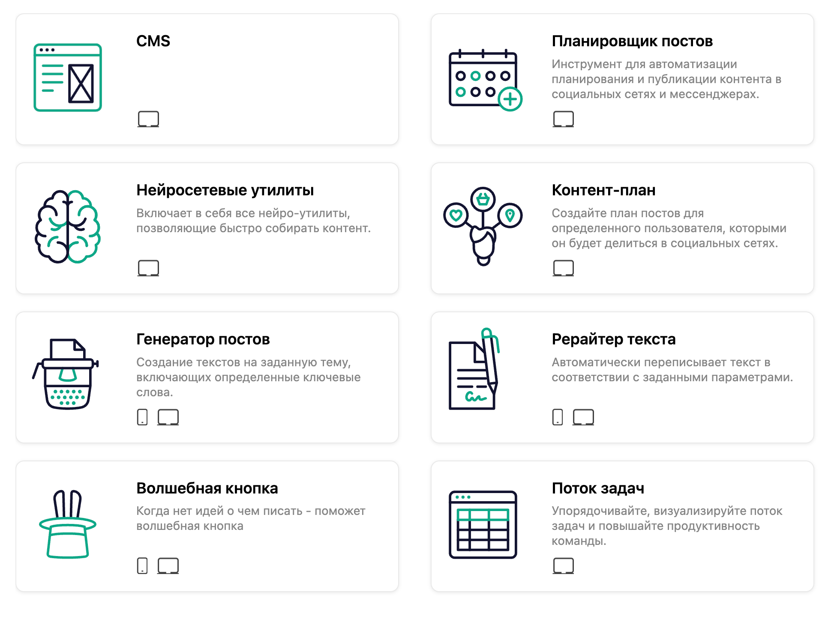Open the Планировщик постов heading
This screenshot has width=840, height=622.
(x=632, y=41)
